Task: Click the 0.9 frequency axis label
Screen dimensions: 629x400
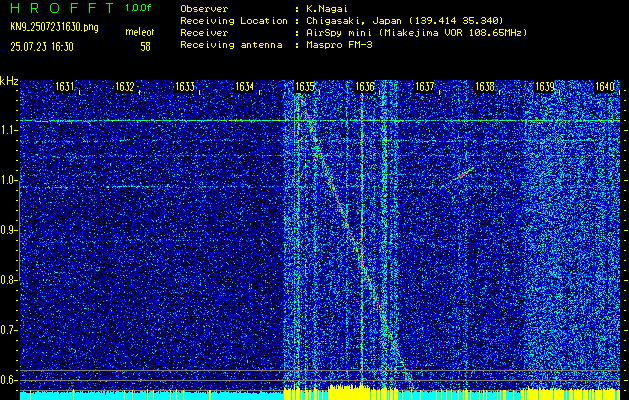Action: click(8, 230)
